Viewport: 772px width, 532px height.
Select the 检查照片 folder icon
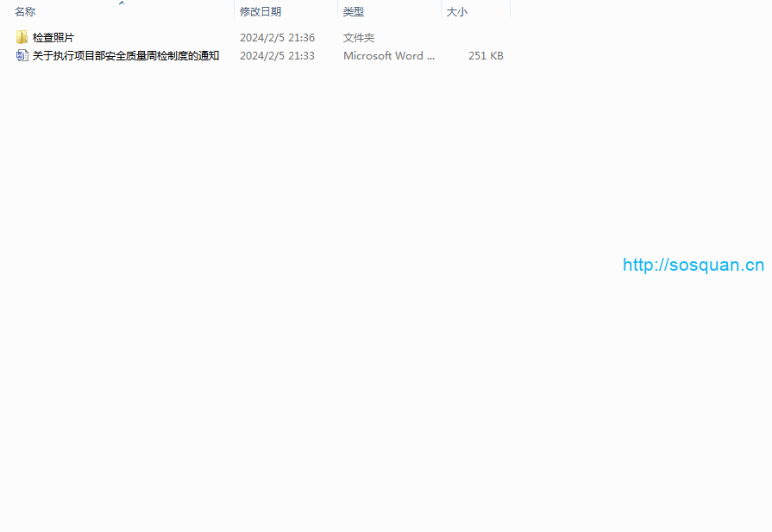(x=22, y=38)
